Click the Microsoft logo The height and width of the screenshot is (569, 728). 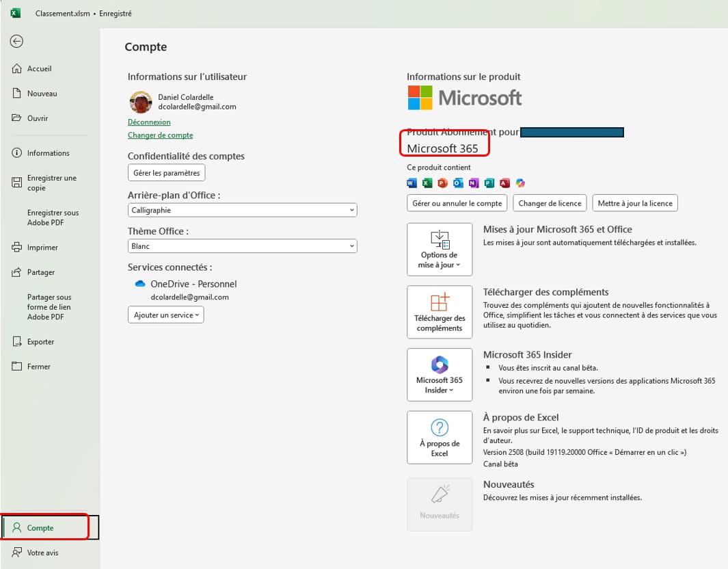464,98
